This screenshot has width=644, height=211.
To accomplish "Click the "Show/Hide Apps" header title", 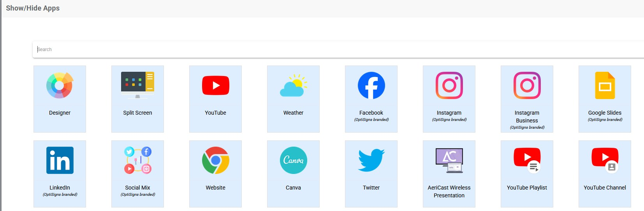I will click(33, 8).
